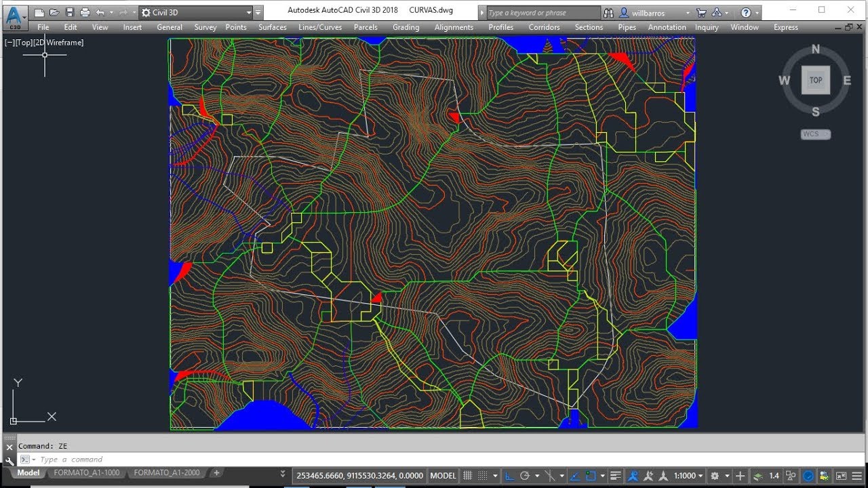868x488 pixels.
Task: Open the WCS coordinate system dropdown
Action: click(816, 134)
